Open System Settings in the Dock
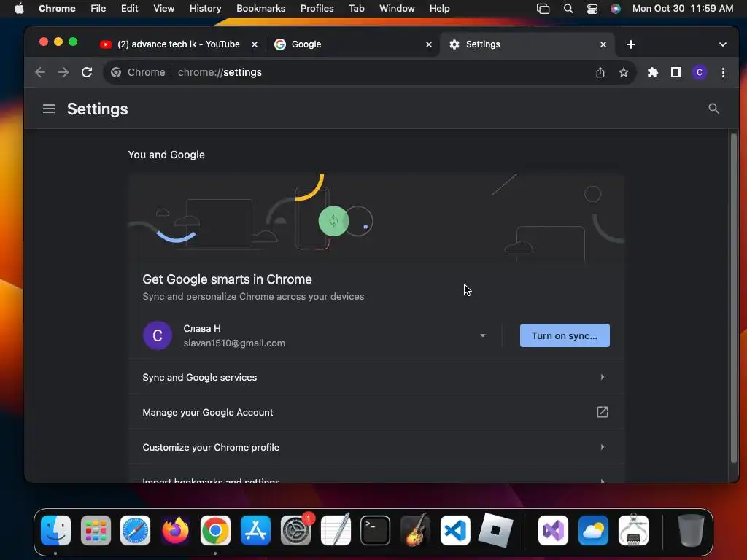 point(295,530)
